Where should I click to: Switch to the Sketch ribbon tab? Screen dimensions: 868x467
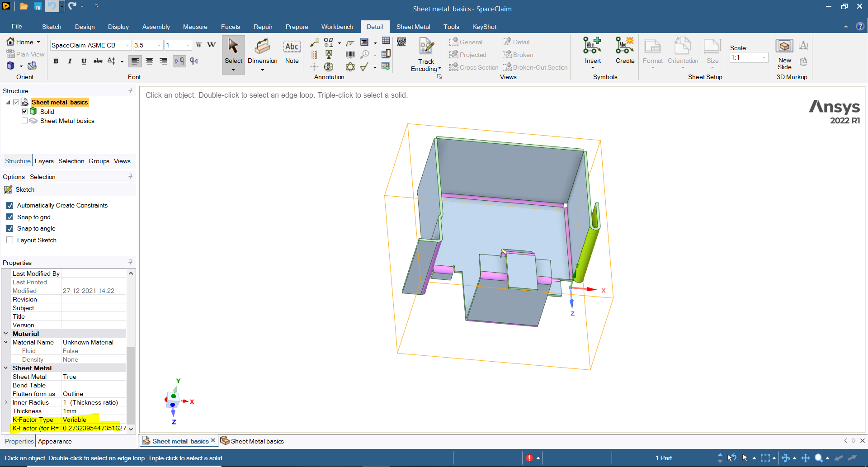click(x=52, y=27)
